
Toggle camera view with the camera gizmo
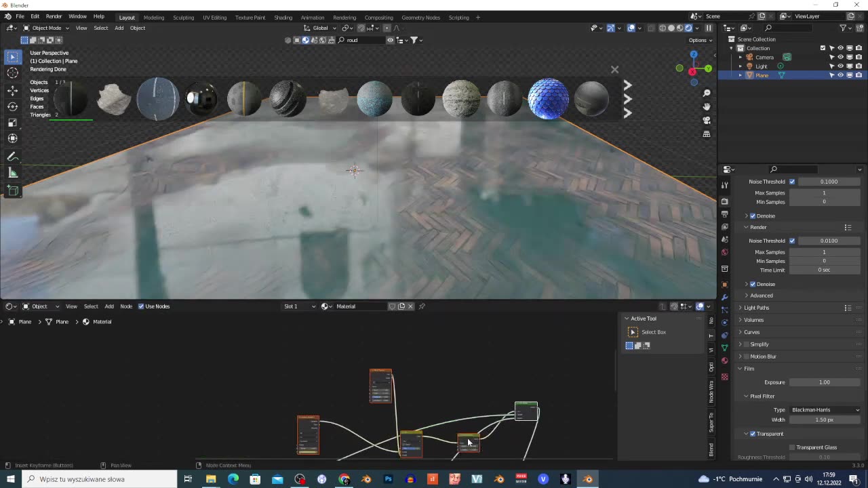tap(707, 120)
